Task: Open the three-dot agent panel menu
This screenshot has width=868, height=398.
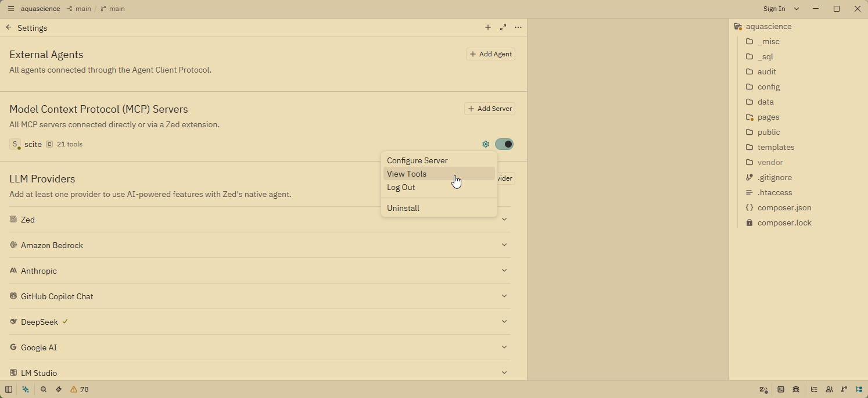Action: pyautogui.click(x=518, y=27)
